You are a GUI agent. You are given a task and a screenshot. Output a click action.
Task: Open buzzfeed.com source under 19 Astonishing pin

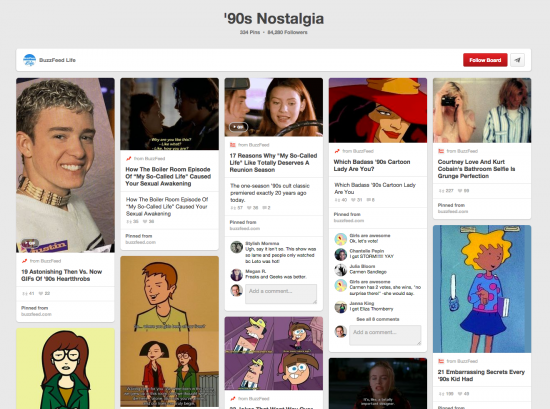tap(36, 314)
